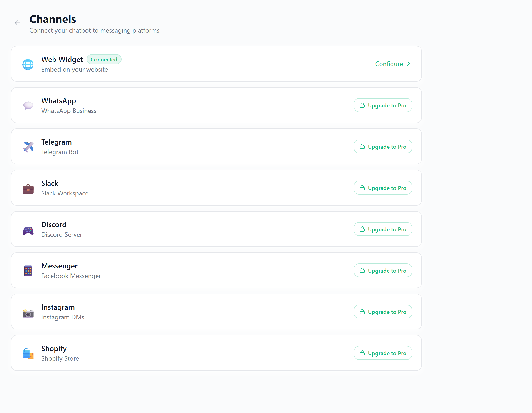Click the Messenger keypad icon
Screen dimensions: 532x413
click(28, 271)
